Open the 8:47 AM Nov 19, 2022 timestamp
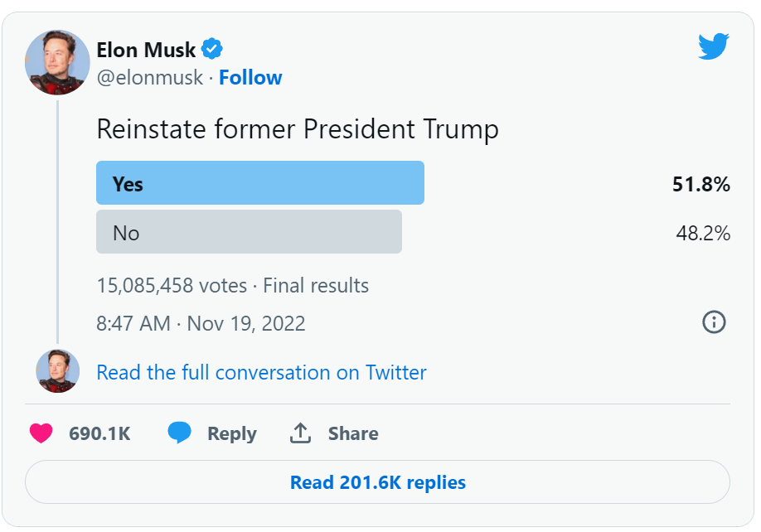The width and height of the screenshot is (761, 532). point(201,323)
